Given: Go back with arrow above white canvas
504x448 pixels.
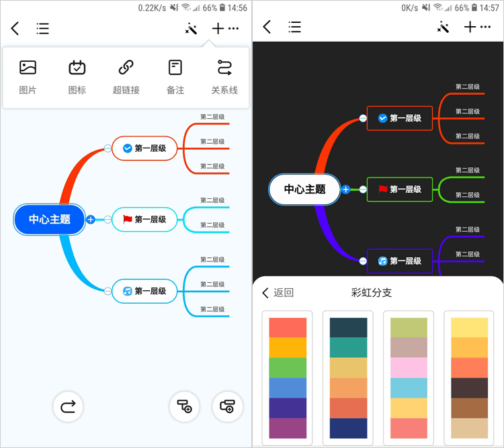Looking at the screenshot, I should pyautogui.click(x=15, y=28).
